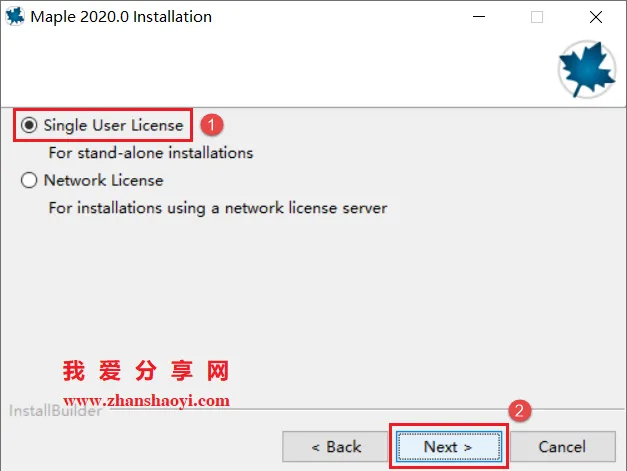627x471 pixels.
Task: Click 'For installations using a network license server' text
Action: [x=218, y=208]
